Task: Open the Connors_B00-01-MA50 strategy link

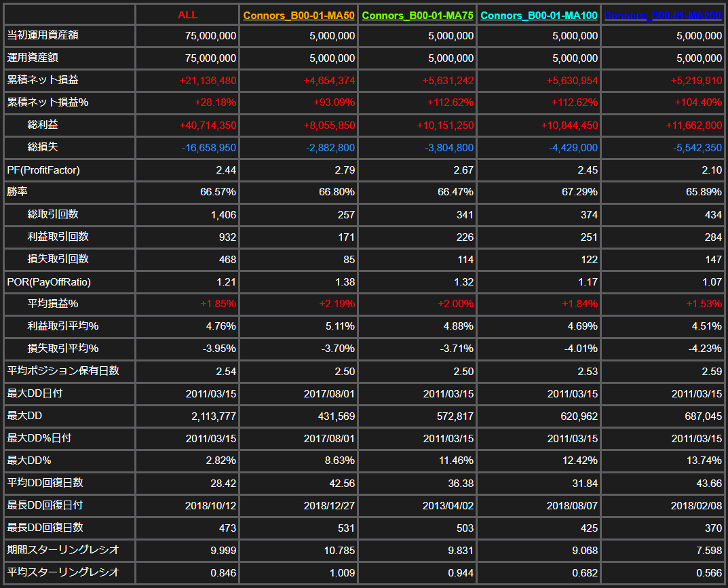Action: (299, 16)
